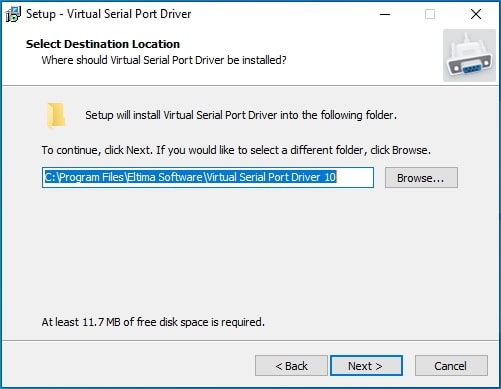Click the destination folder path field
Viewport: 501px width, 389px height.
(x=208, y=177)
